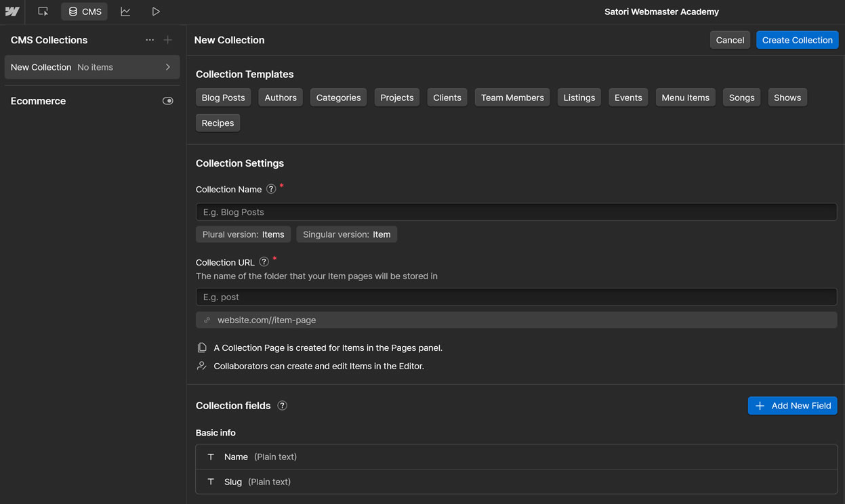Add a new CMS collection with plus icon
This screenshot has height=504, width=845.
[168, 40]
